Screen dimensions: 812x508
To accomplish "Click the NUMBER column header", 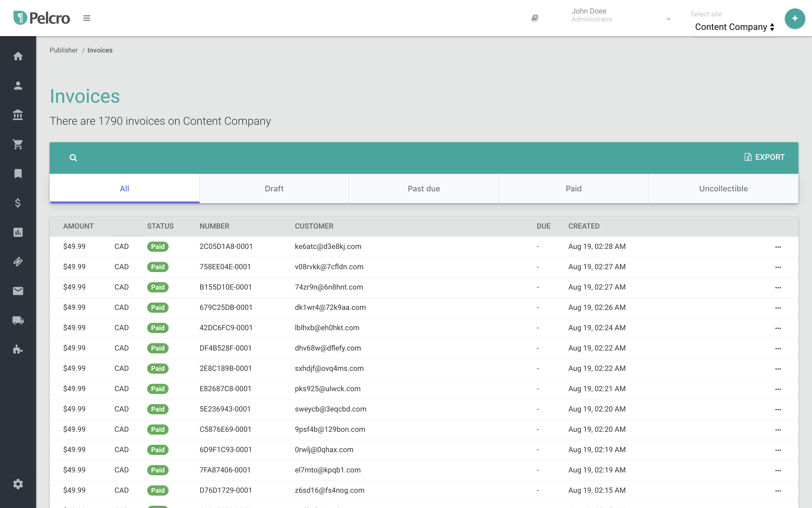I will [x=214, y=226].
